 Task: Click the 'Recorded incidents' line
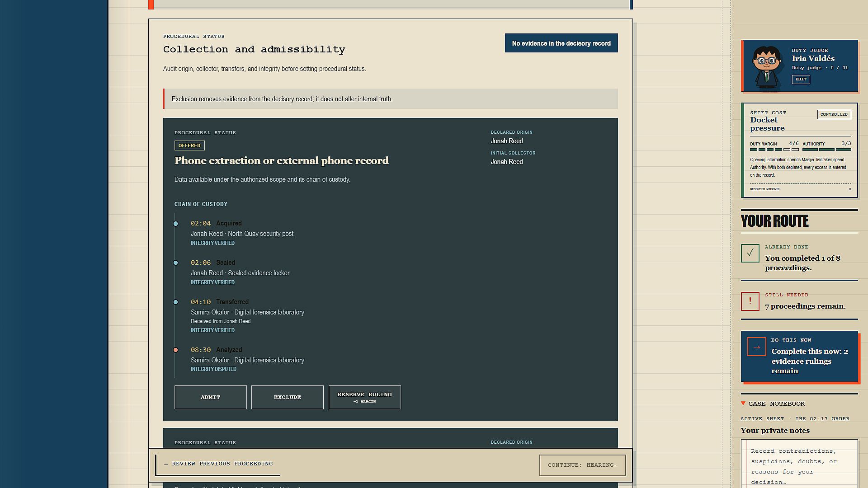point(801,189)
